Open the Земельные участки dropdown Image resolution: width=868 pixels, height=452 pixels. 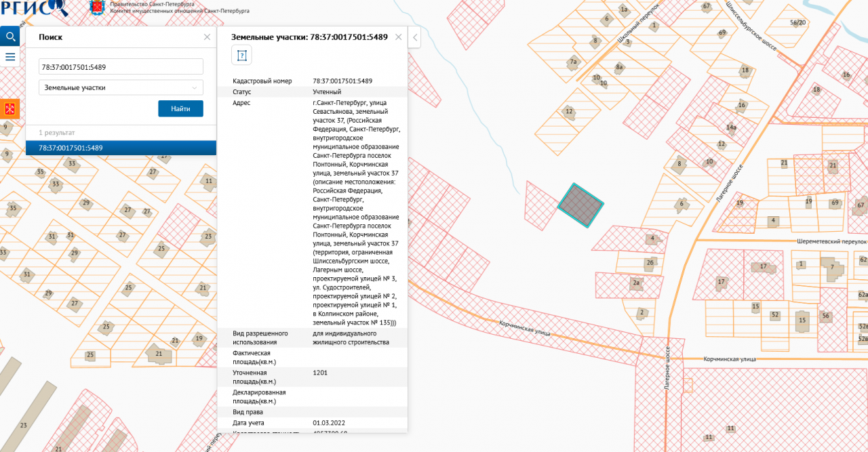(x=121, y=87)
